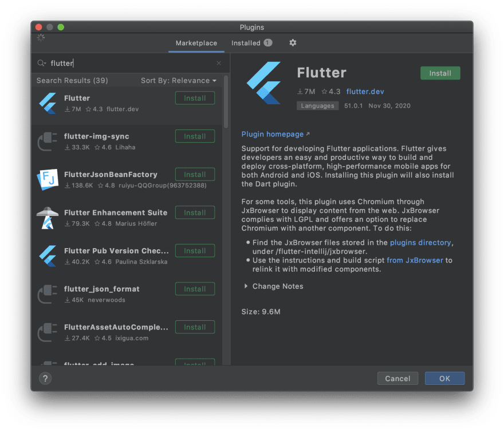Open the plugins directory link
The height and width of the screenshot is (432, 504).
tap(420, 242)
